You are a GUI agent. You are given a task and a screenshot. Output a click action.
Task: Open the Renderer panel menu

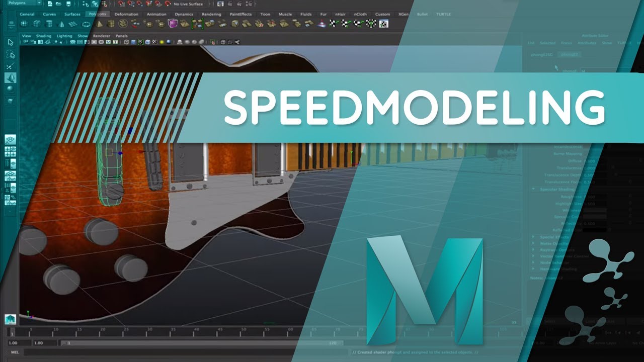pos(102,36)
